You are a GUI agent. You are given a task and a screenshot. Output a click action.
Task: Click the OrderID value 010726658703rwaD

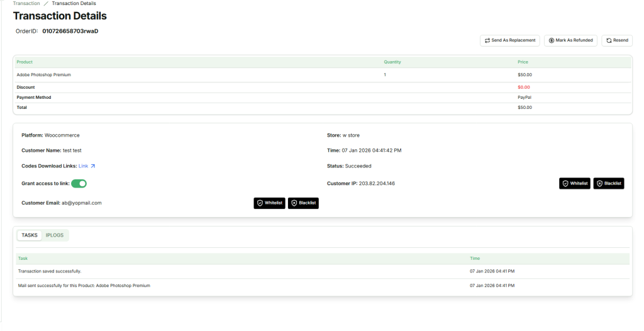[70, 31]
